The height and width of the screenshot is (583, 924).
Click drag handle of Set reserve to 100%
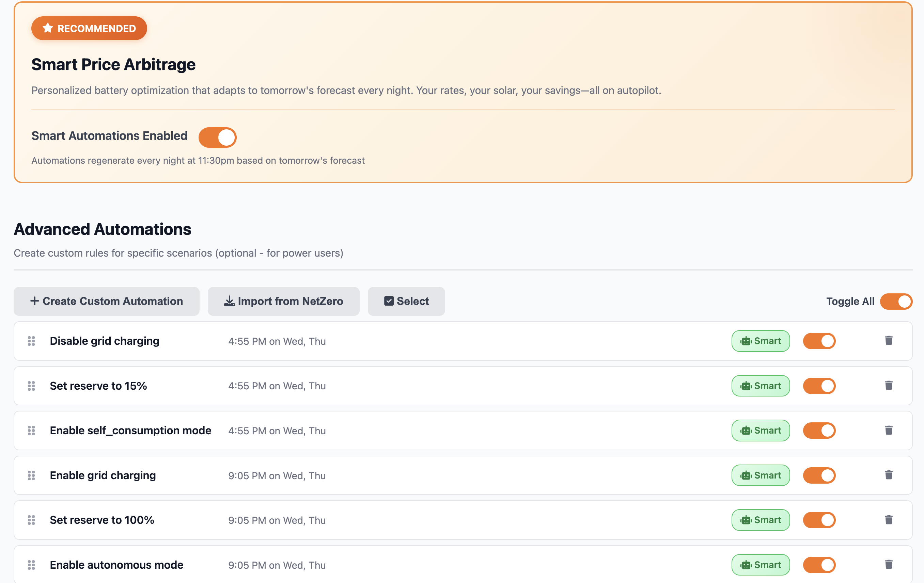click(31, 520)
